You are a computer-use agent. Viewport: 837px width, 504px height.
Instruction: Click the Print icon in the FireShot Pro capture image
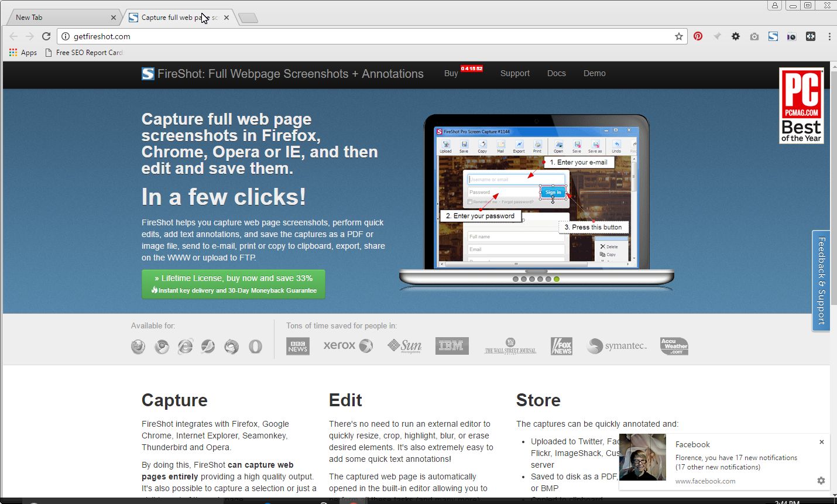(537, 146)
